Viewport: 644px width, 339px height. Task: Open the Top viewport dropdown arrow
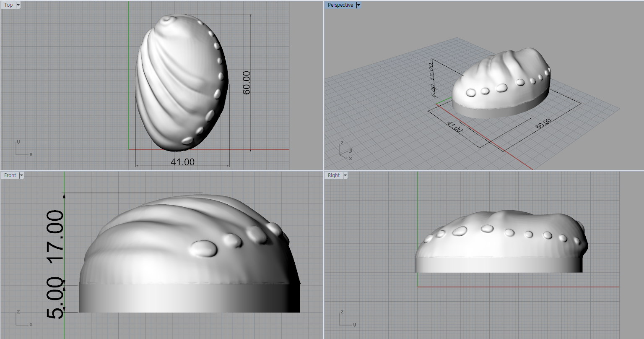click(18, 5)
